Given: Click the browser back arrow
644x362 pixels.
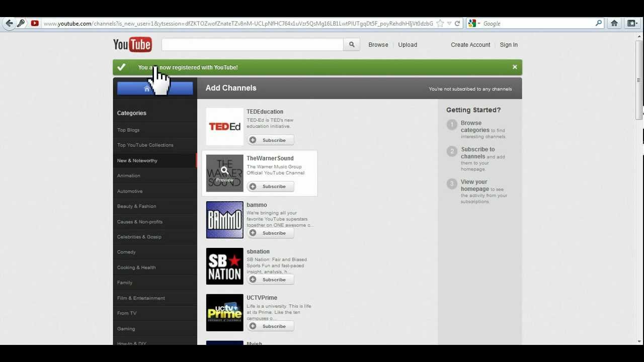Looking at the screenshot, I should point(9,23).
